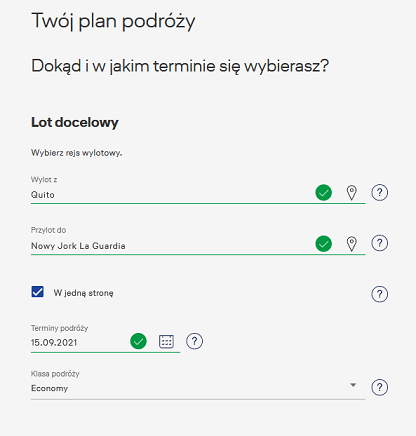Open help icon beside W jedną stronę
Image resolution: width=416 pixels, height=436 pixels.
tap(379, 294)
